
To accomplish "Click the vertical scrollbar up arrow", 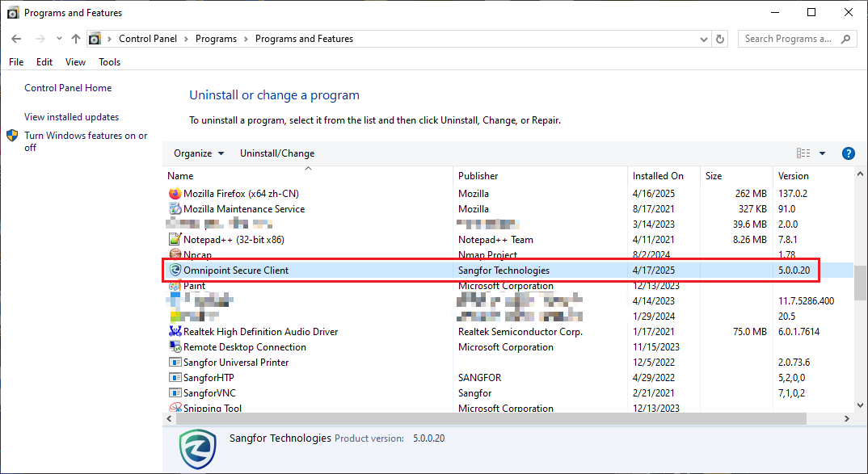I will tap(860, 174).
